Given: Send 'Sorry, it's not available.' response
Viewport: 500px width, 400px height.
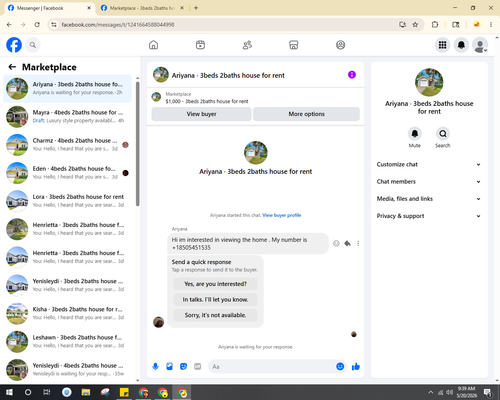Looking at the screenshot, I should 215,315.
